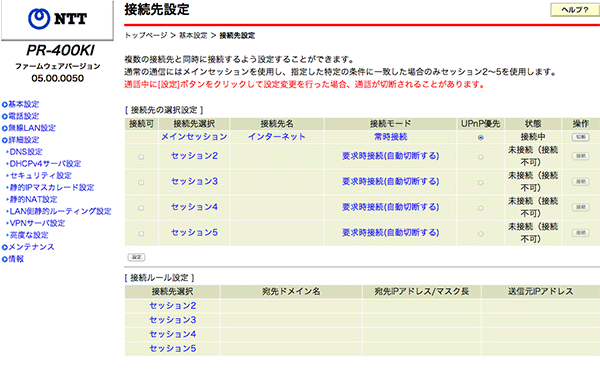
Task: Open the ヘルプ? help button
Action: pos(575,10)
